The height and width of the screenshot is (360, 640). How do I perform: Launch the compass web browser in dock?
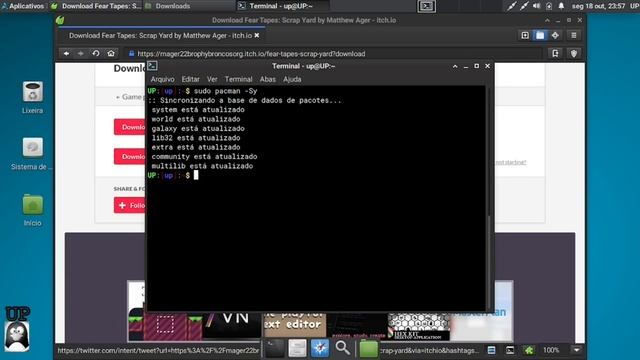pos(320,349)
